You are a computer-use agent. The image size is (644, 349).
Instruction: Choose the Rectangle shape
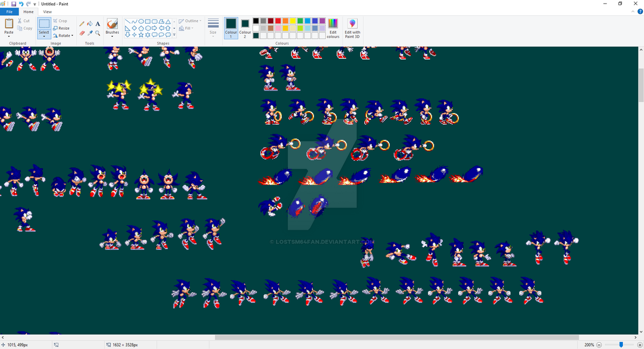pyautogui.click(x=148, y=22)
